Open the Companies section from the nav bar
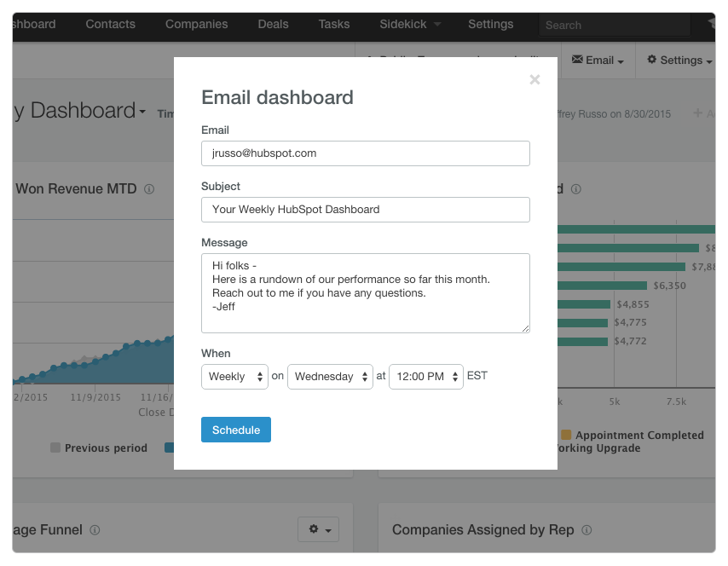 [196, 25]
